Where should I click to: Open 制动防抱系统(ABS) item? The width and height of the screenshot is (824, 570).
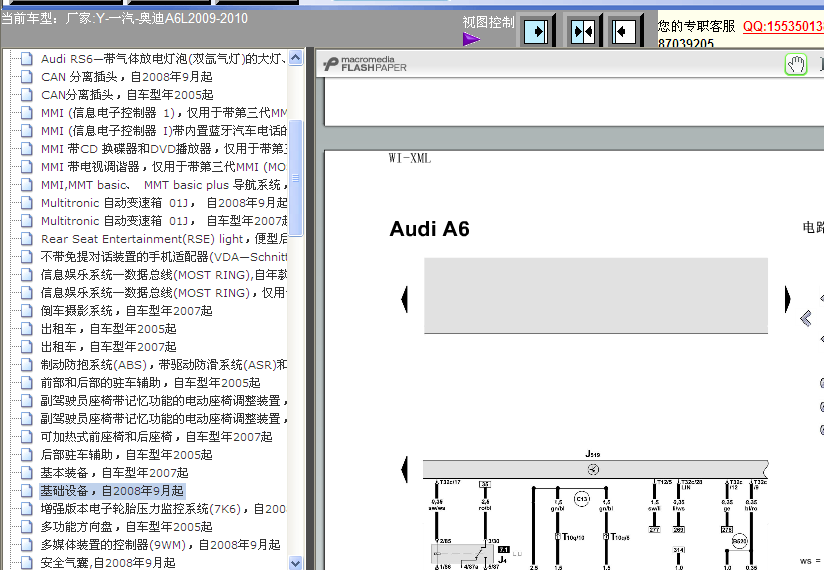pyautogui.click(x=163, y=365)
